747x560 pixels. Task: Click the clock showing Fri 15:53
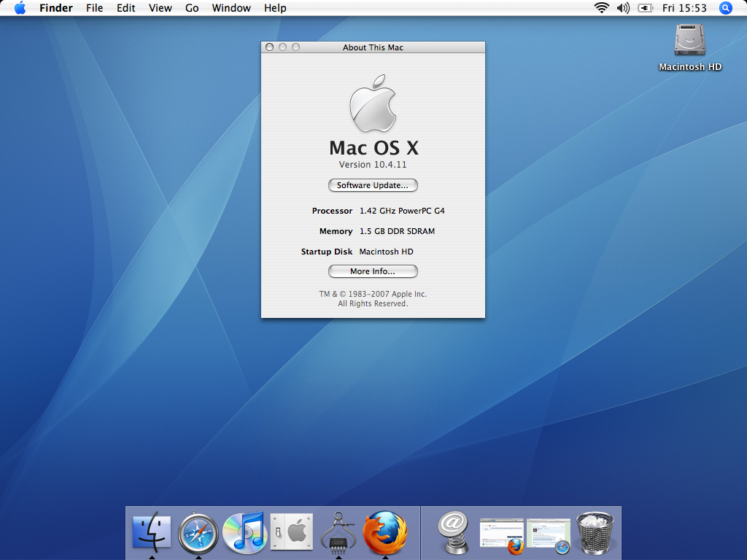684,8
